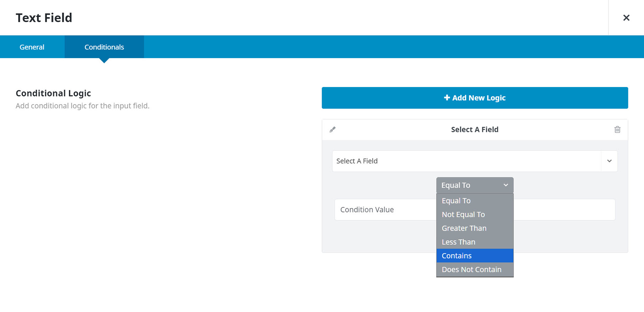Choose the Less Than operator option

point(458,242)
